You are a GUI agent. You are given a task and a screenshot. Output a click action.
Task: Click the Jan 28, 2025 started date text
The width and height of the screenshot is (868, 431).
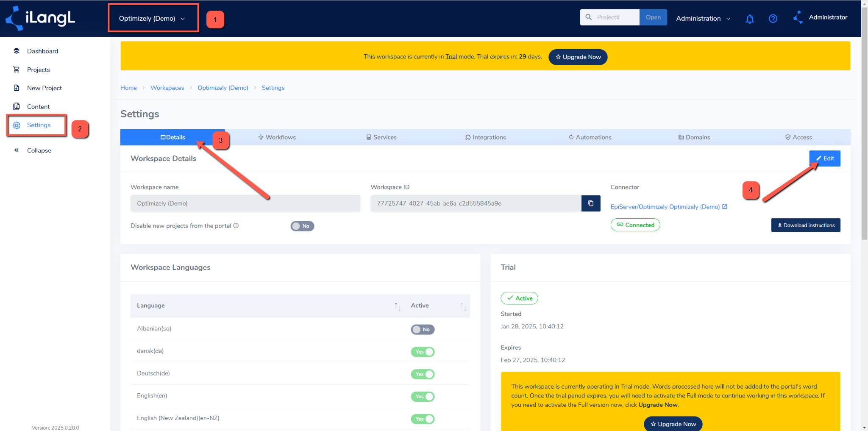[x=532, y=326]
